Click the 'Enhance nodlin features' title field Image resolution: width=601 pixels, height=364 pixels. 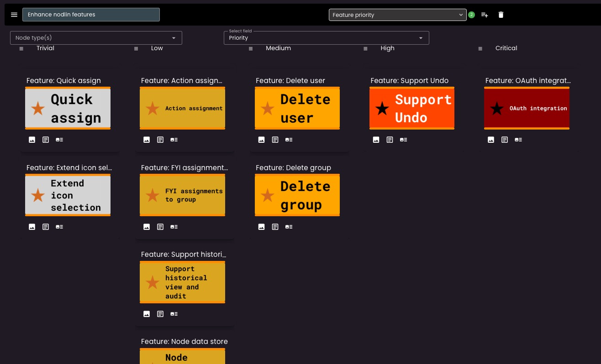tap(91, 15)
